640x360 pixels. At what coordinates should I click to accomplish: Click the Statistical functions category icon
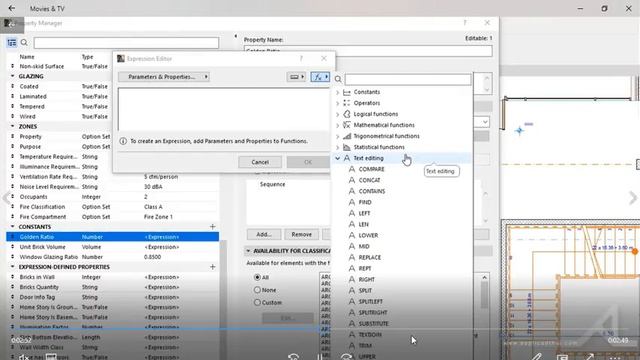pyautogui.click(x=347, y=147)
